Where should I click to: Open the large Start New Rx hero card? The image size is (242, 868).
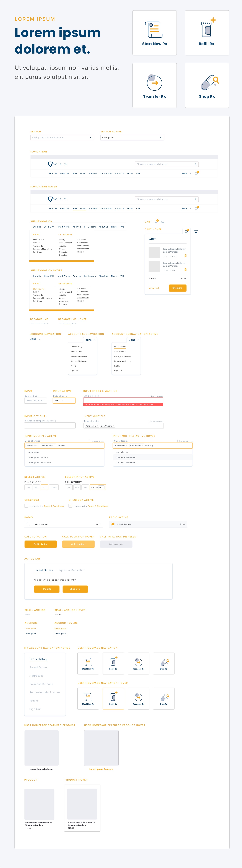pos(154,33)
